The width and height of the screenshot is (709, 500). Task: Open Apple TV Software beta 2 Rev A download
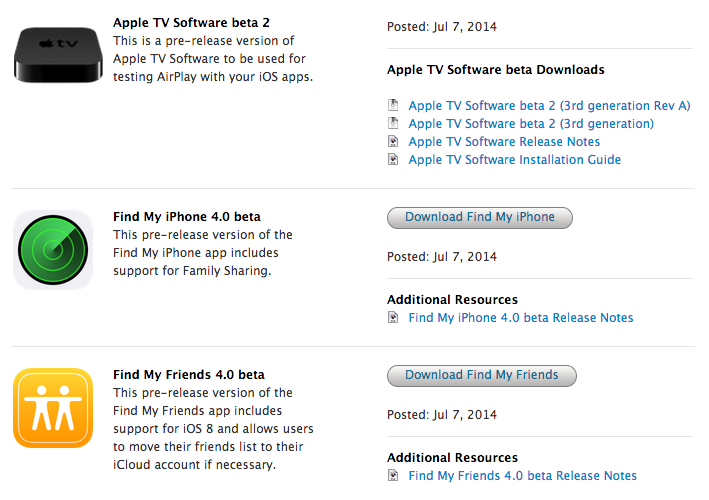[x=549, y=105]
